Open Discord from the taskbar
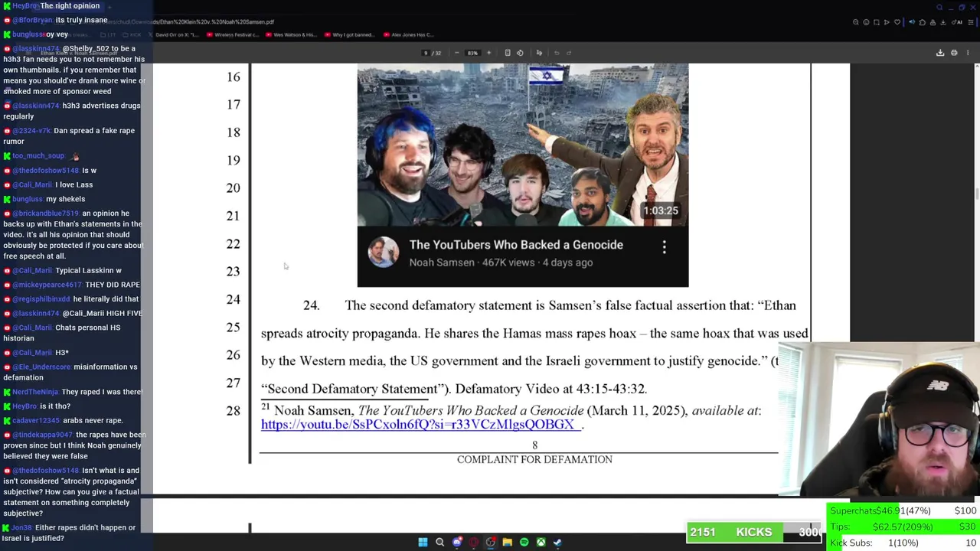Viewport: 980px width, 551px height. [x=457, y=543]
